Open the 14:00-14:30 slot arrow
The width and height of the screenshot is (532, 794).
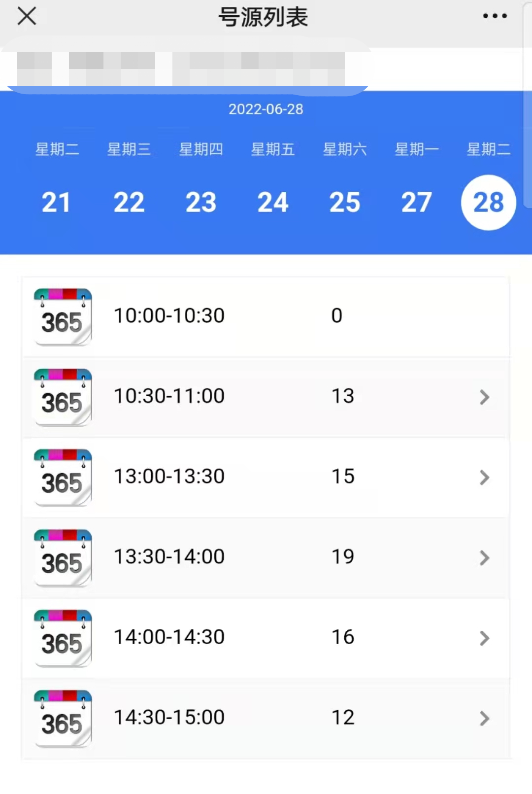coord(484,638)
